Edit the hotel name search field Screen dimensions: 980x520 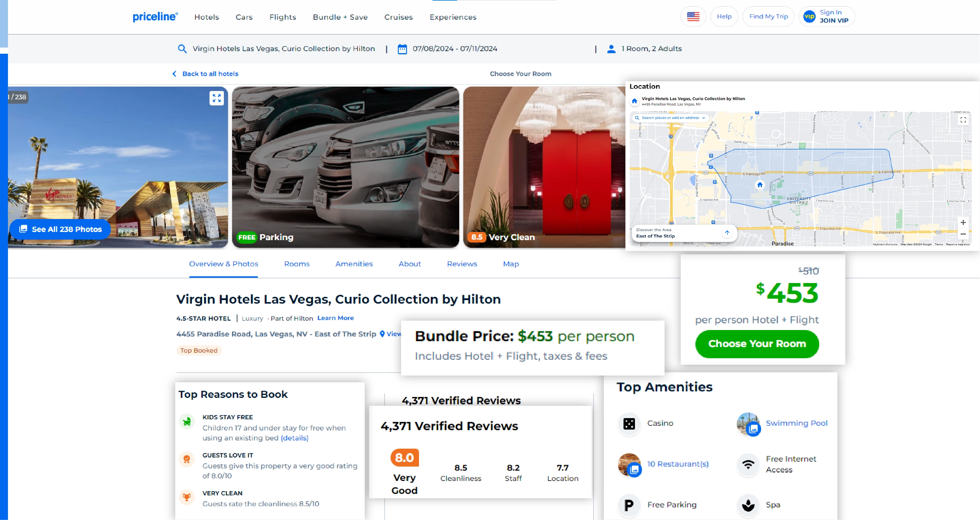point(283,49)
